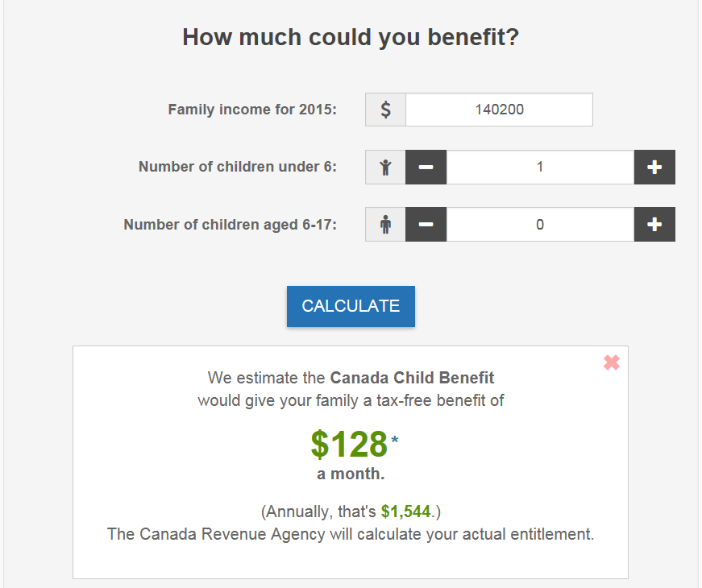Click the green $128 monthly amount
Image resolution: width=702 pixels, height=588 pixels.
click(349, 444)
